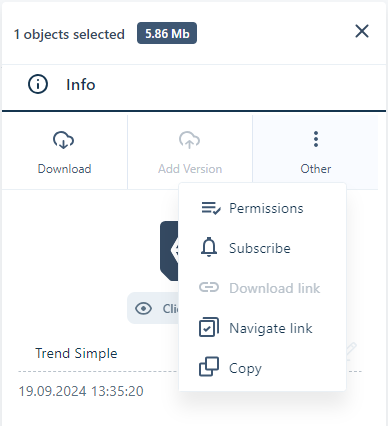This screenshot has height=426, width=388.
Task: Click the Subscribe bell icon
Action: [209, 247]
